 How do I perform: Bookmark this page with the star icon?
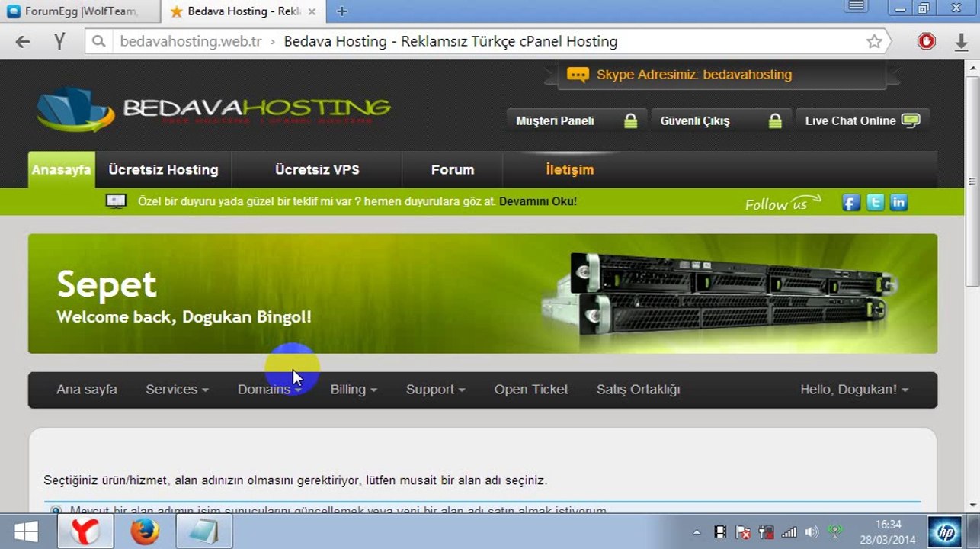coord(874,42)
